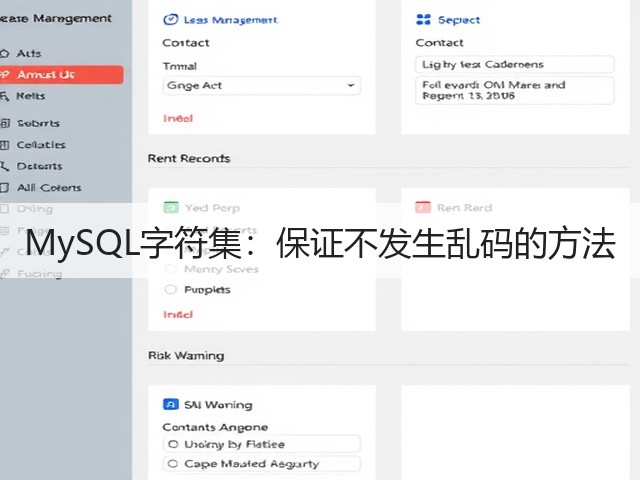Click the Leas Management heading link
This screenshot has height=480, width=640.
tap(231, 20)
